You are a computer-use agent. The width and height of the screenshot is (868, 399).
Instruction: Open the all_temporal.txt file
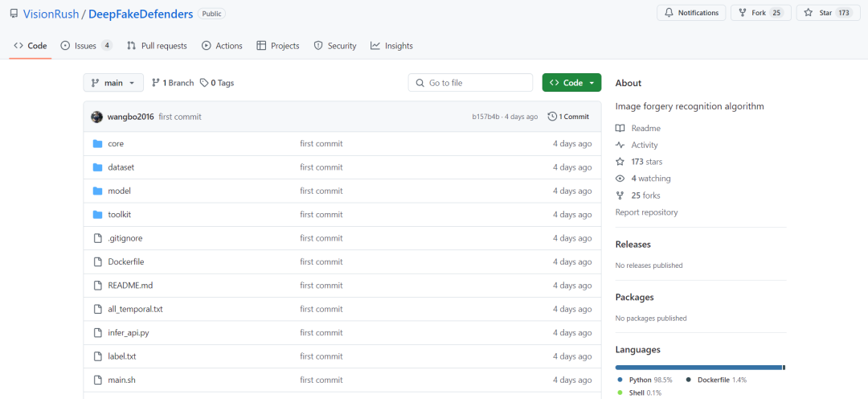135,309
